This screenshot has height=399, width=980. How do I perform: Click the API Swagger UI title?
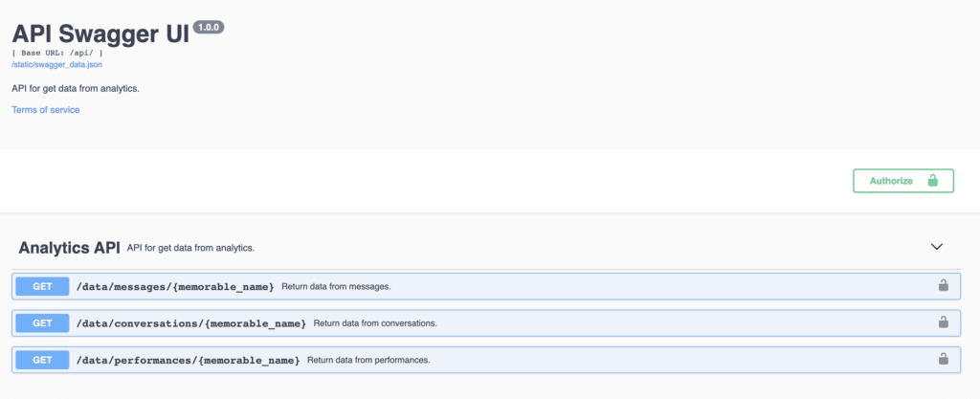click(100, 33)
